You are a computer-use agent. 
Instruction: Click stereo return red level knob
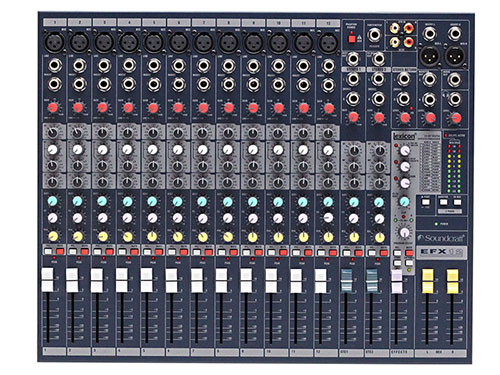point(405,117)
